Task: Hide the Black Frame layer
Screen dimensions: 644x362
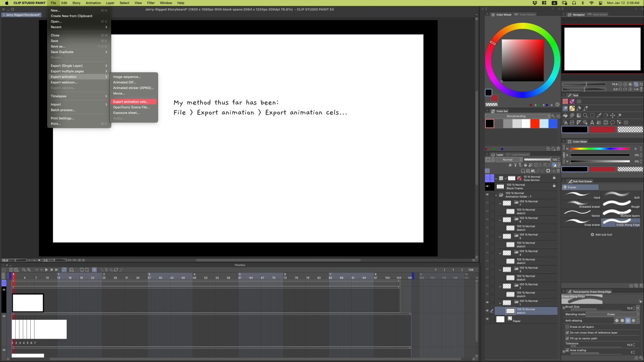Action: pyautogui.click(x=487, y=186)
